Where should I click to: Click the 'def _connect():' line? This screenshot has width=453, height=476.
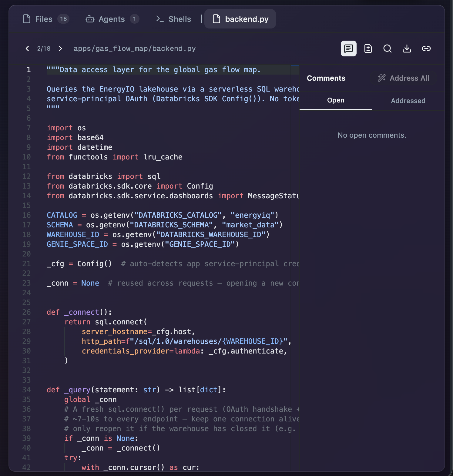pos(79,312)
